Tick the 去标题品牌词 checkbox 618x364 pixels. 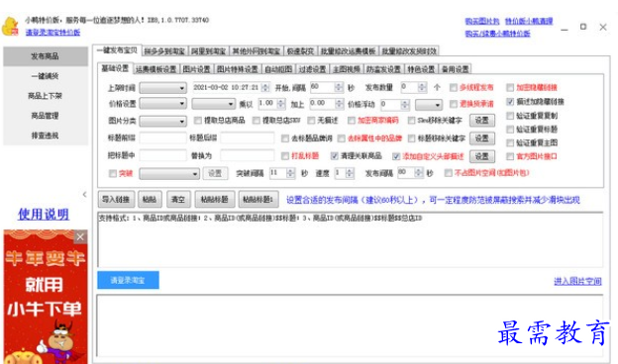pyautogui.click(x=285, y=138)
